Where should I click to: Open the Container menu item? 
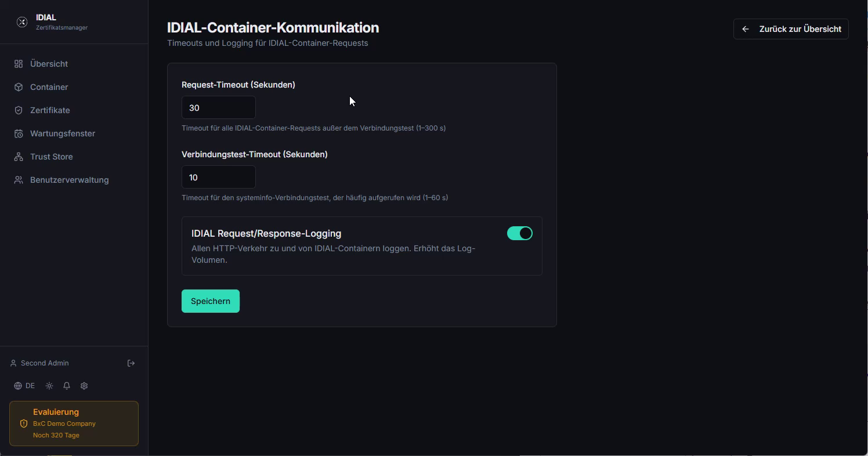tap(74, 87)
